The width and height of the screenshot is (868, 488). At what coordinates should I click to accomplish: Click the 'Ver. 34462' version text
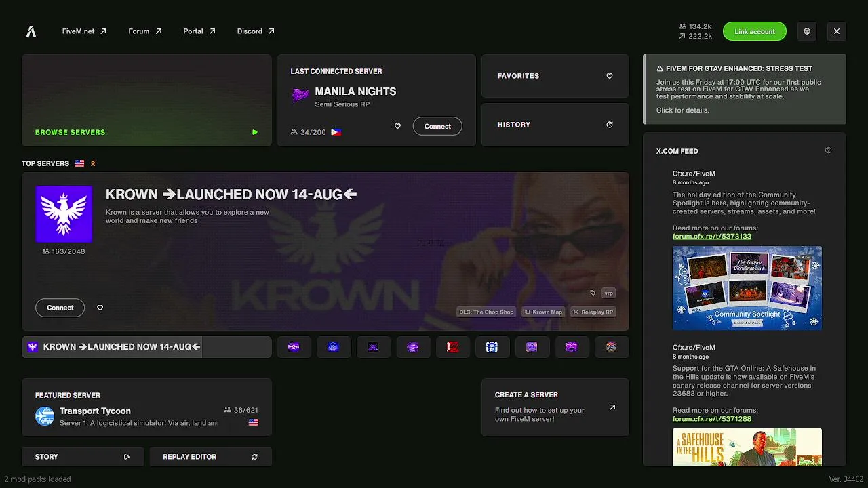pos(846,479)
